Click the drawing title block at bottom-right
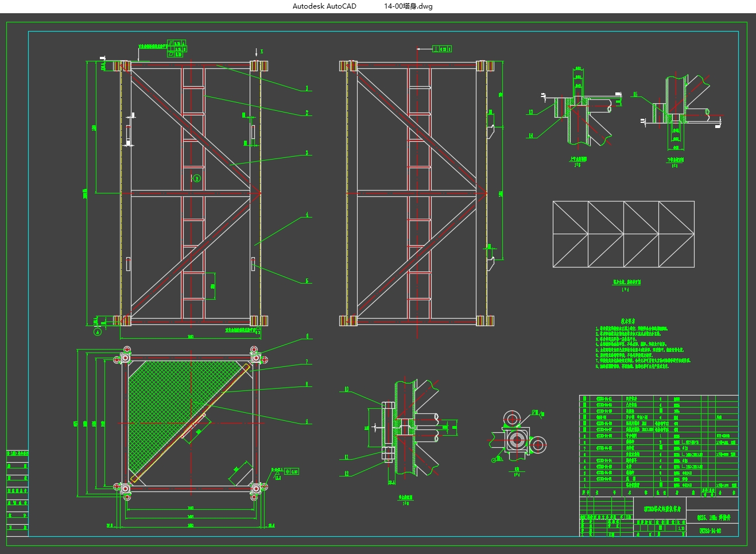The height and width of the screenshot is (554, 756). point(658,517)
